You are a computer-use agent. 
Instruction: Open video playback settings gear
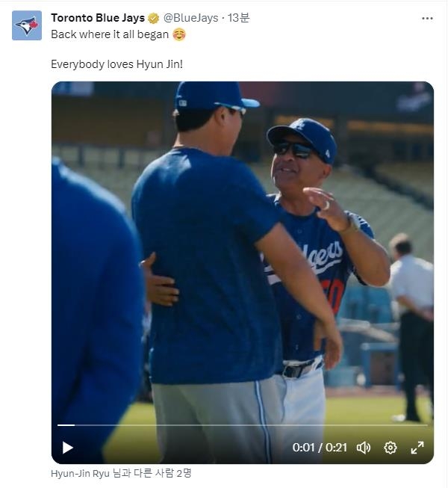coord(391,448)
